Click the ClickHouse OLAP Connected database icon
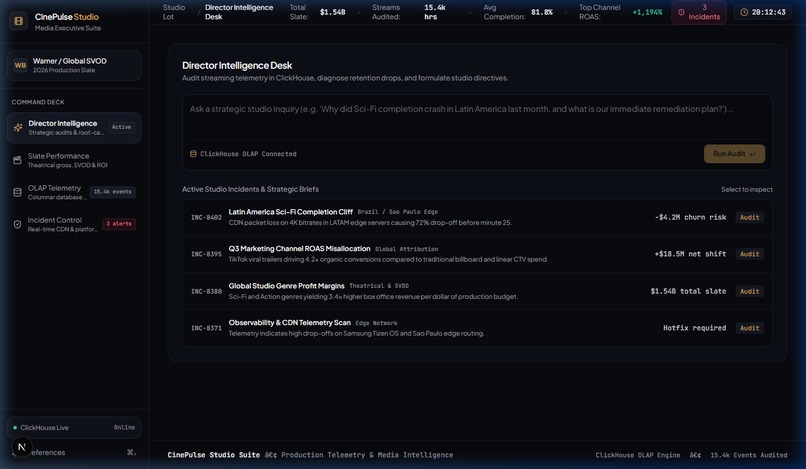This screenshot has width=806, height=469. [x=193, y=154]
